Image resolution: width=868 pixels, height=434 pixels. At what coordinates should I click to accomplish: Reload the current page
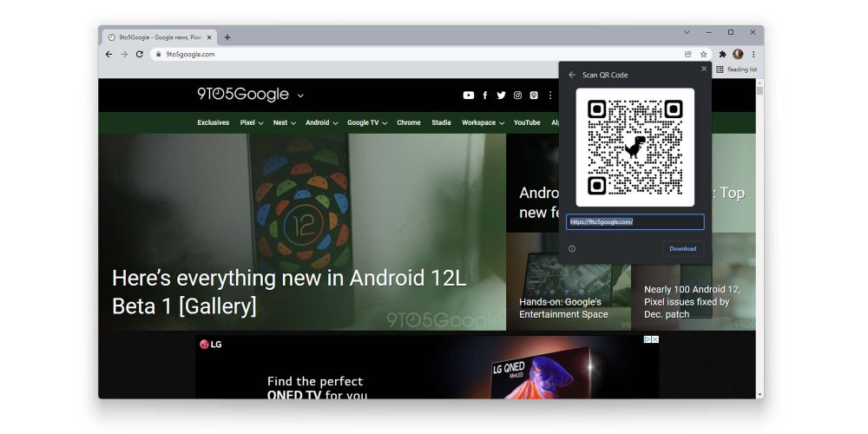[x=140, y=54]
